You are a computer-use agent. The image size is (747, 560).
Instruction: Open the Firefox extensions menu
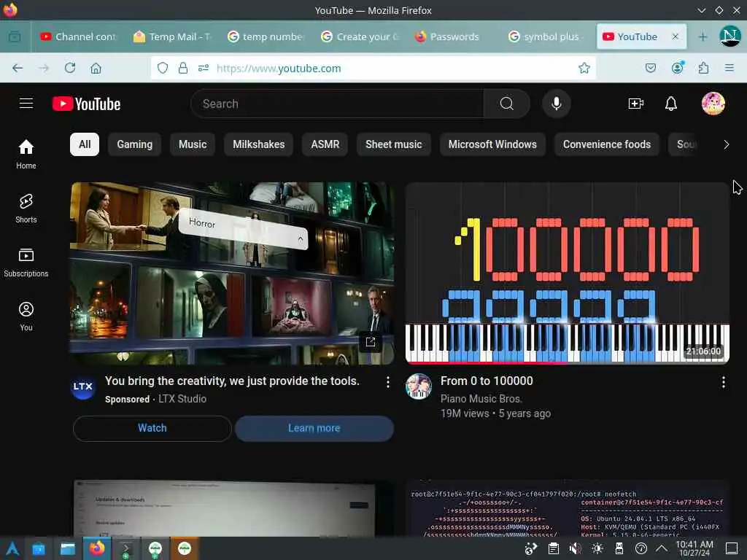tap(703, 68)
